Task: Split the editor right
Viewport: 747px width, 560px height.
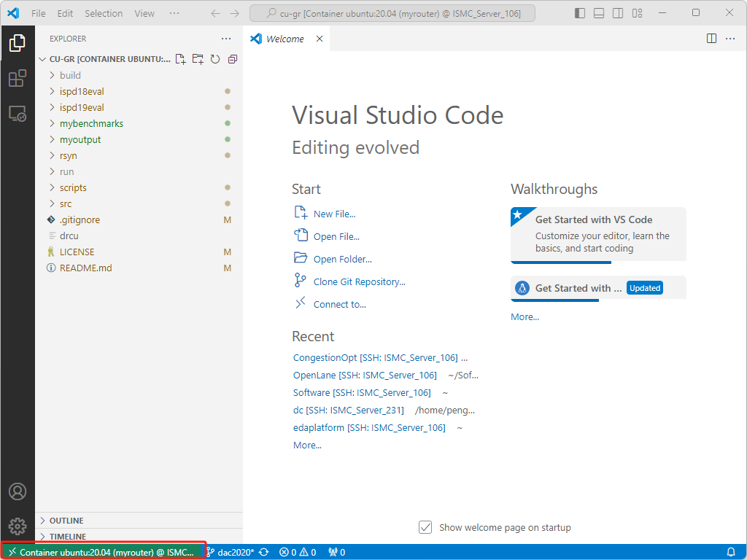Action: tap(711, 39)
